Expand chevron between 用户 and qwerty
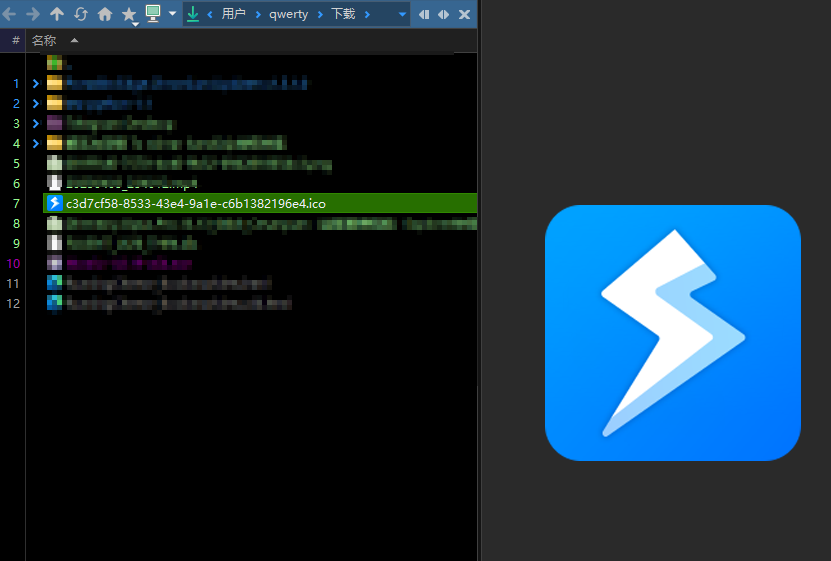 click(x=258, y=14)
